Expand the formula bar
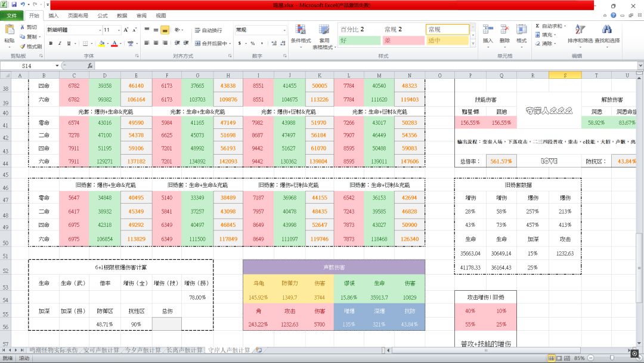This screenshot has height=363, width=644. pos(640,66)
